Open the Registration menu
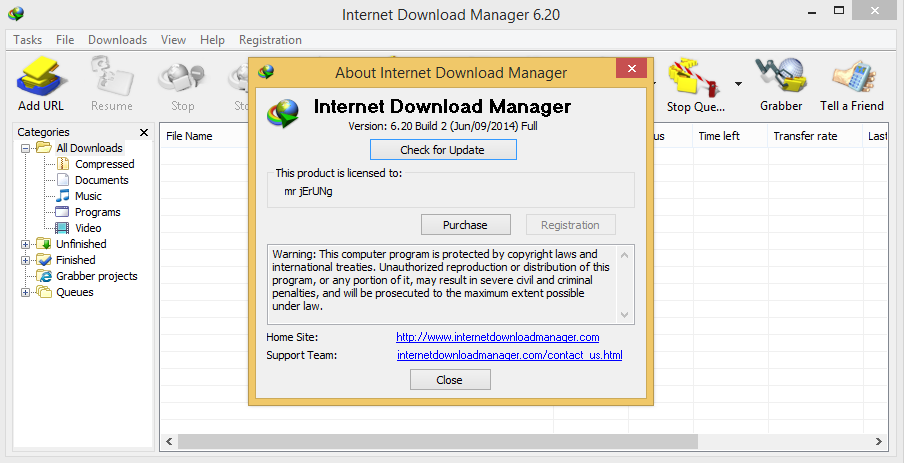The height and width of the screenshot is (463, 904). tap(270, 40)
